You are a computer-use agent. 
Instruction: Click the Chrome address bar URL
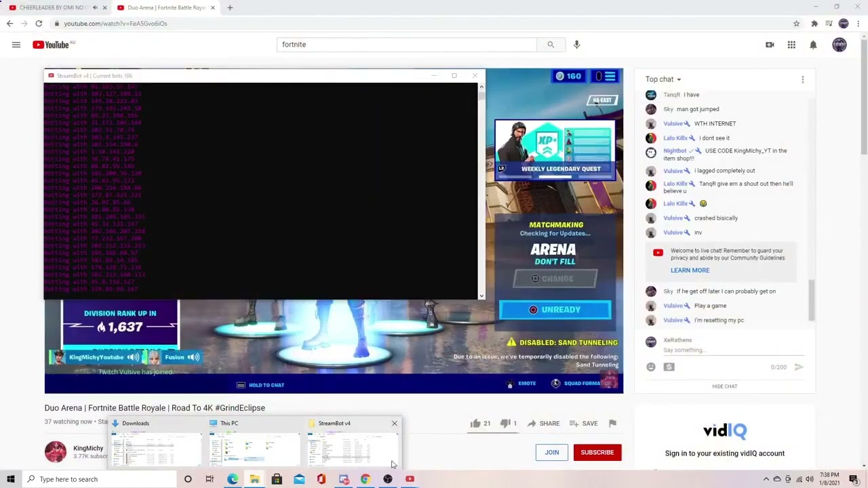tap(115, 24)
